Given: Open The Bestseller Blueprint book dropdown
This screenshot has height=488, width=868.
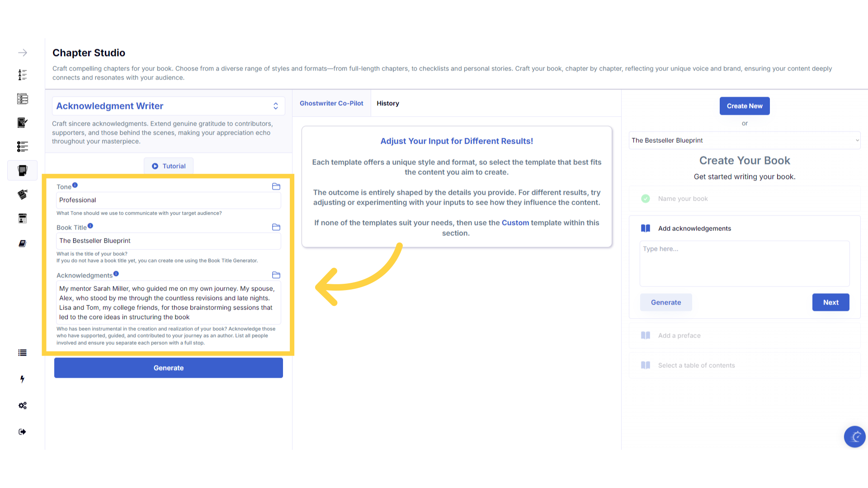Looking at the screenshot, I should (744, 141).
